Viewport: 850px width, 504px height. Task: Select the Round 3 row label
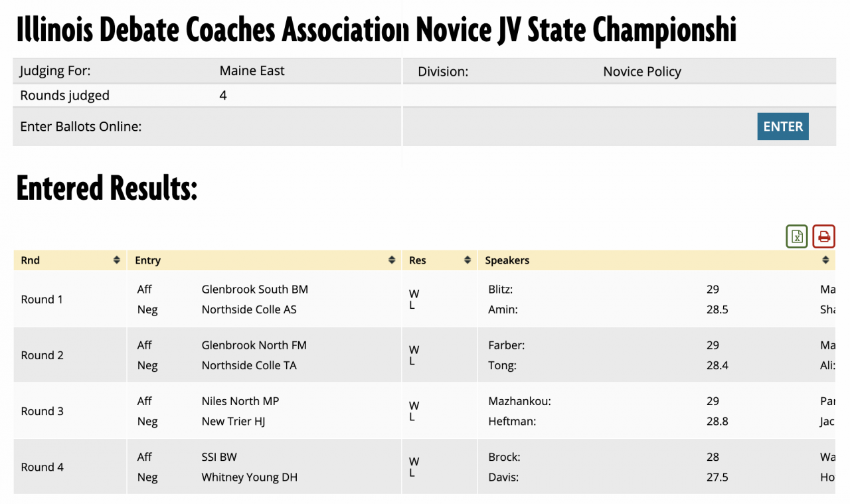tap(42, 411)
